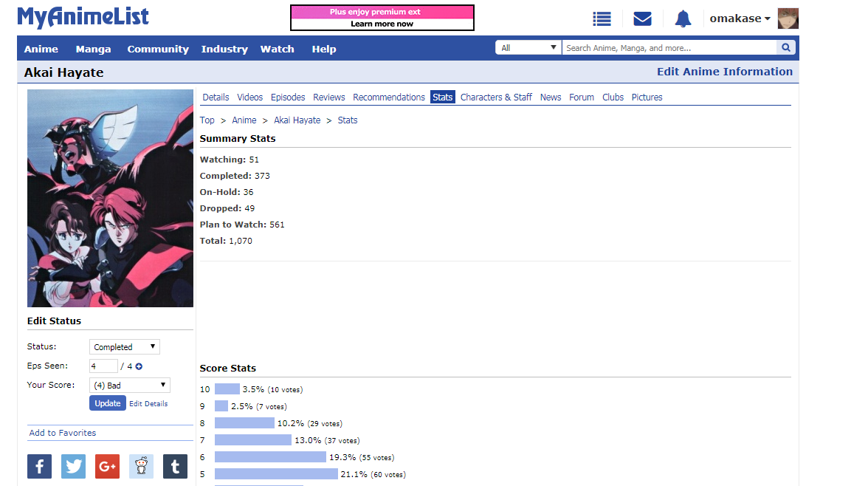Click the premium Learn more now banner
The height and width of the screenshot is (486, 868).
pos(382,18)
